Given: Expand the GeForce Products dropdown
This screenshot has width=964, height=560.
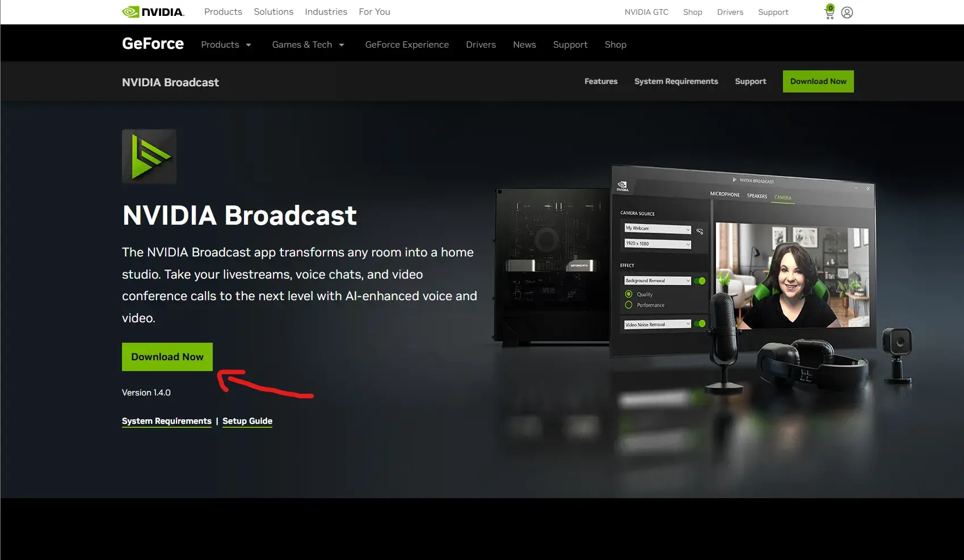Looking at the screenshot, I should click(226, 45).
